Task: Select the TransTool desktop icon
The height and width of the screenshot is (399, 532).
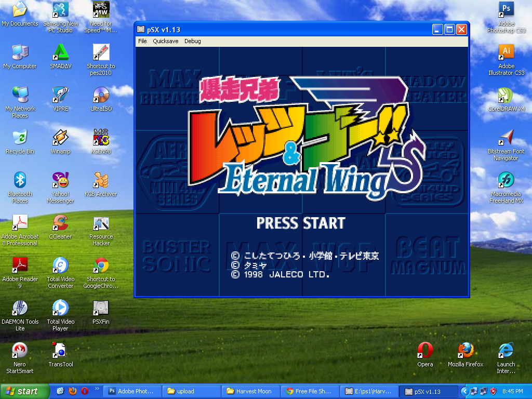Action: pos(60,354)
